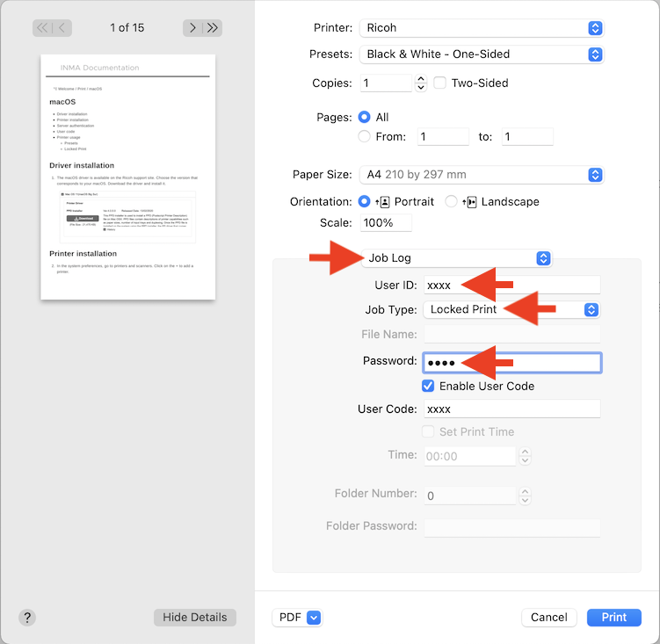Click the Hide Details button
The image size is (660, 644).
[195, 618]
